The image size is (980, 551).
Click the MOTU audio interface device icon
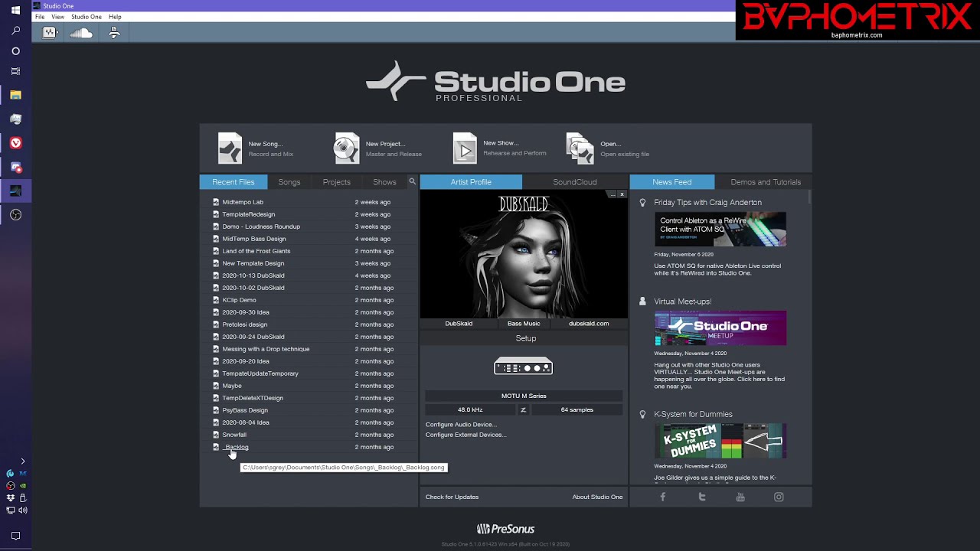[x=524, y=367]
